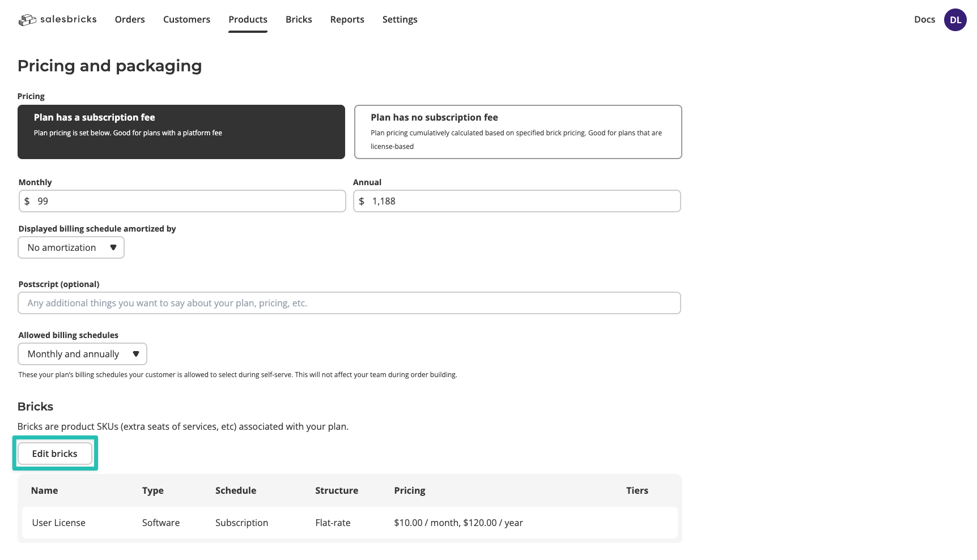This screenshot has height=560, width=977.
Task: Click the Name column header
Action: (x=44, y=490)
